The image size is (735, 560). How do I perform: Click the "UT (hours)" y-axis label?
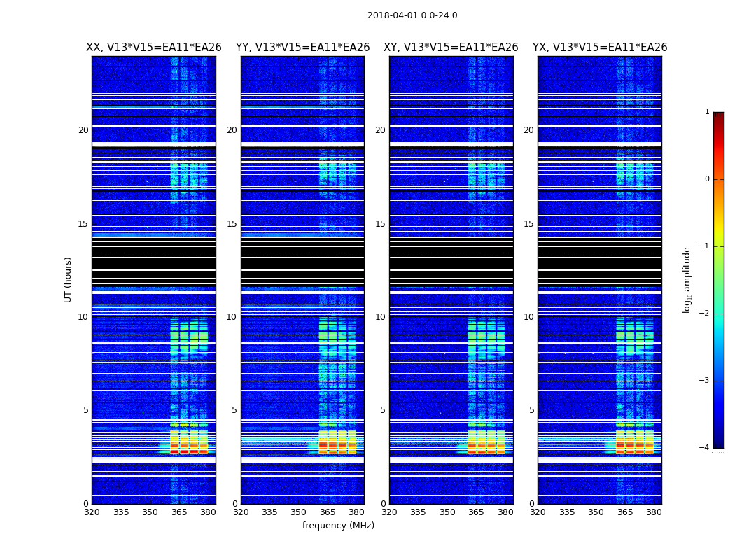coord(69,279)
